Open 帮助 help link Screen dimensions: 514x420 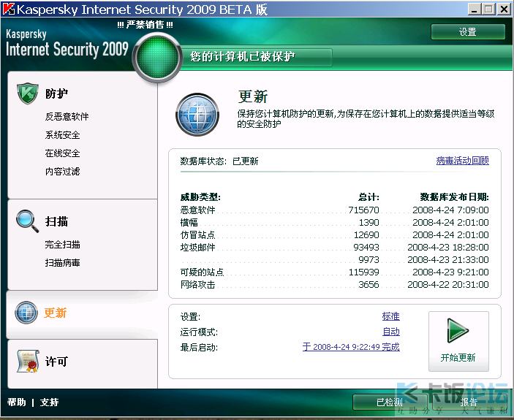tap(16, 402)
